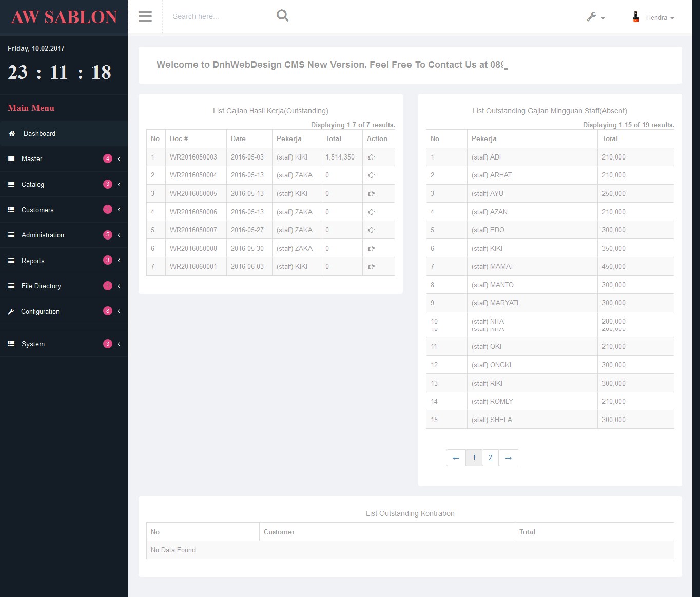Click the home icon beside Dashboard

[12, 134]
